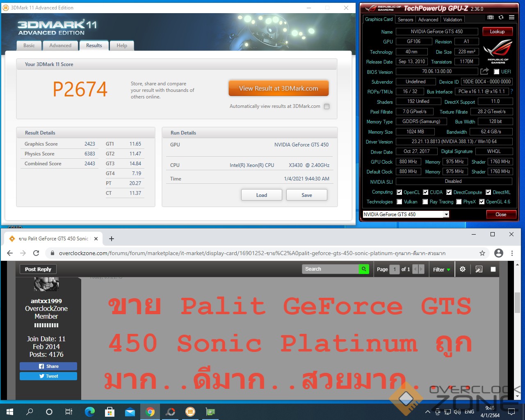Open Task View on the taskbar
This screenshot has height=420, width=525.
tap(69, 411)
